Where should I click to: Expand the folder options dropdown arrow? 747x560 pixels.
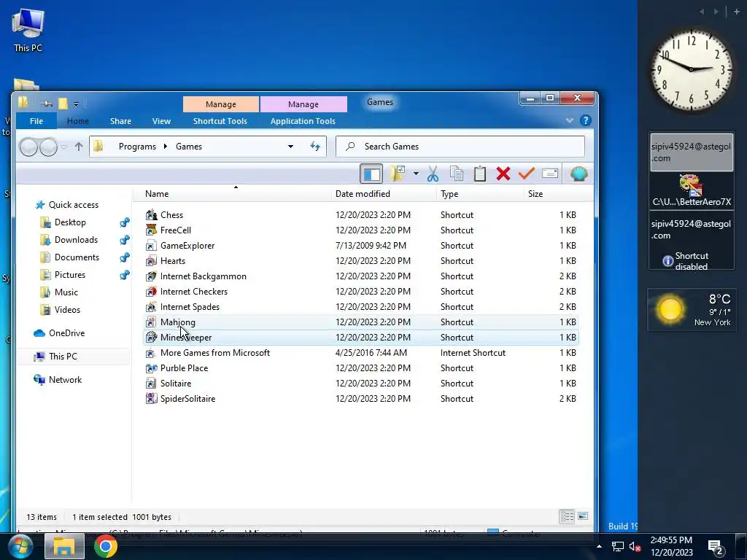click(416, 174)
